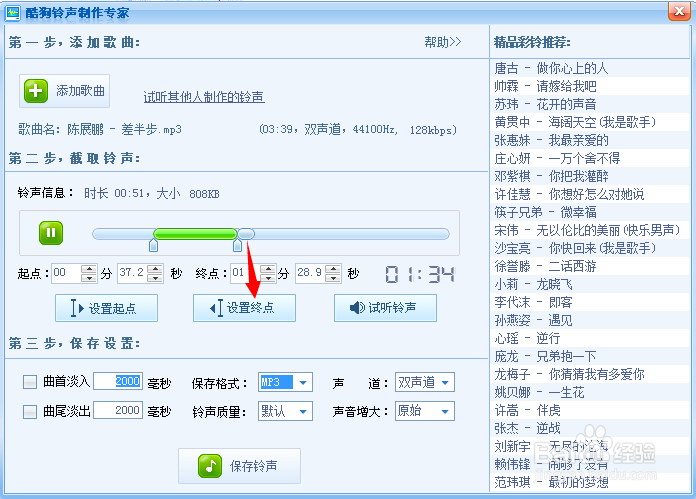Viewport: 696px width, 499px height.
Task: Open the 铃声质量 默认 dropdown
Action: (x=285, y=411)
